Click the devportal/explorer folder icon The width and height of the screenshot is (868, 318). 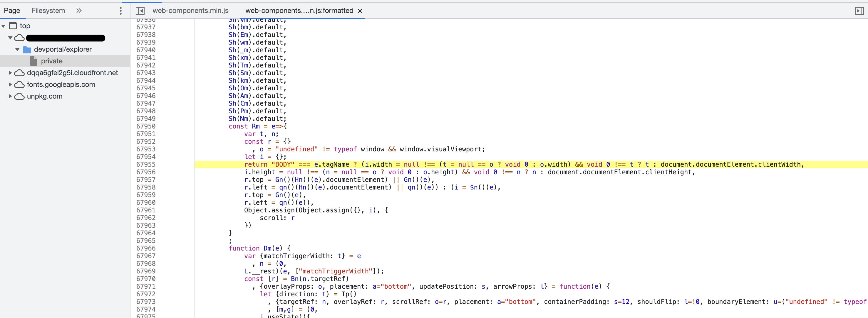(x=27, y=50)
